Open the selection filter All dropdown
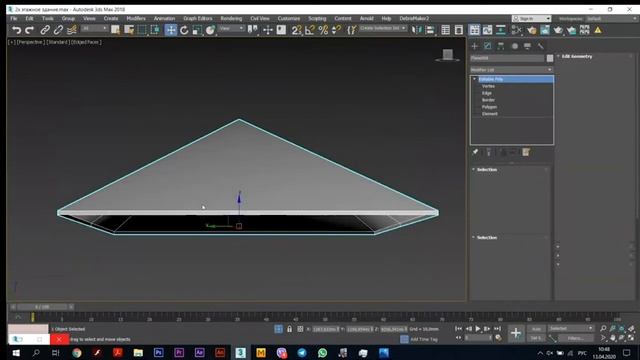Screen dimensions: 640x360 (x=94, y=28)
